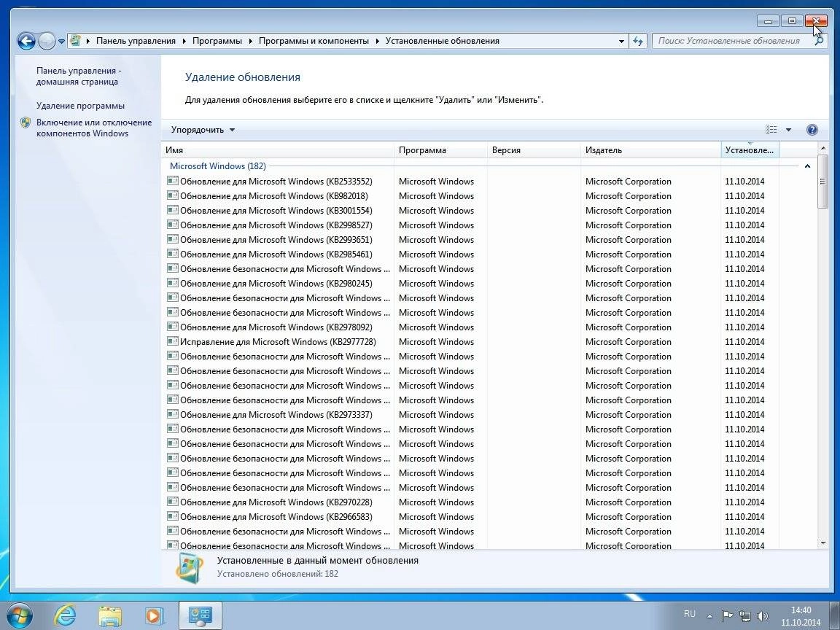Click Программы breadcrumb
This screenshot has height=630, width=840.
[x=217, y=41]
